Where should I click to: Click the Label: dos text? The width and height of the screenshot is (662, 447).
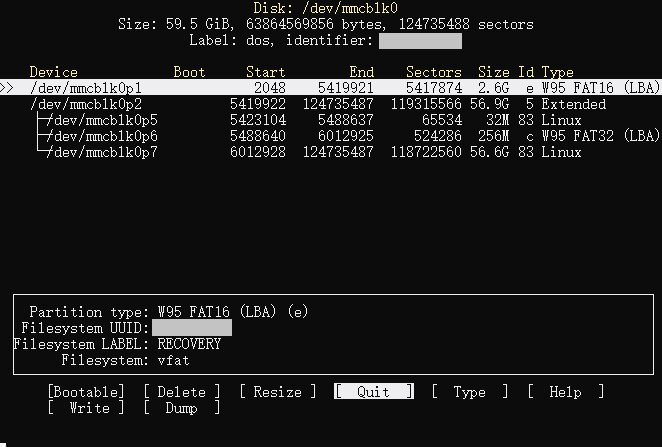pos(231,40)
